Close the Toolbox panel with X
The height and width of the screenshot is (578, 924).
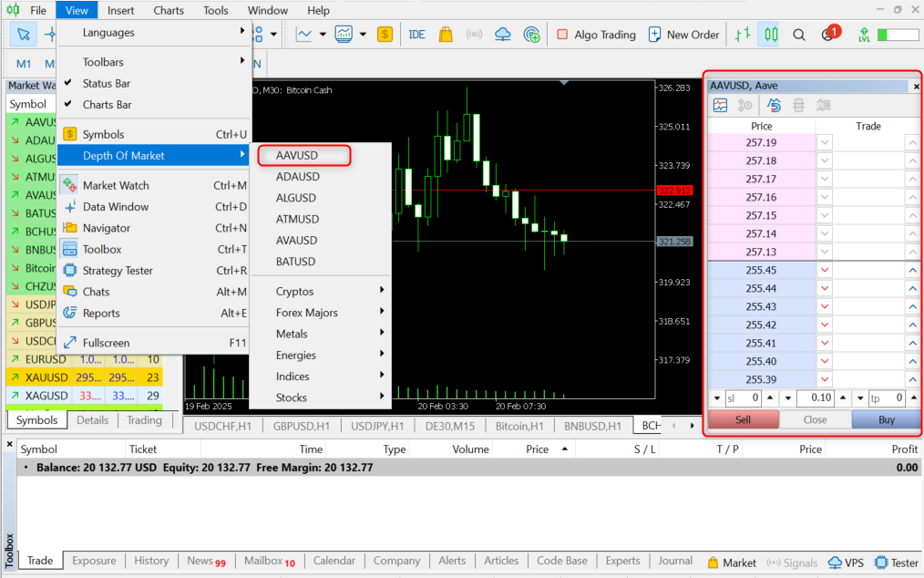(x=9, y=444)
